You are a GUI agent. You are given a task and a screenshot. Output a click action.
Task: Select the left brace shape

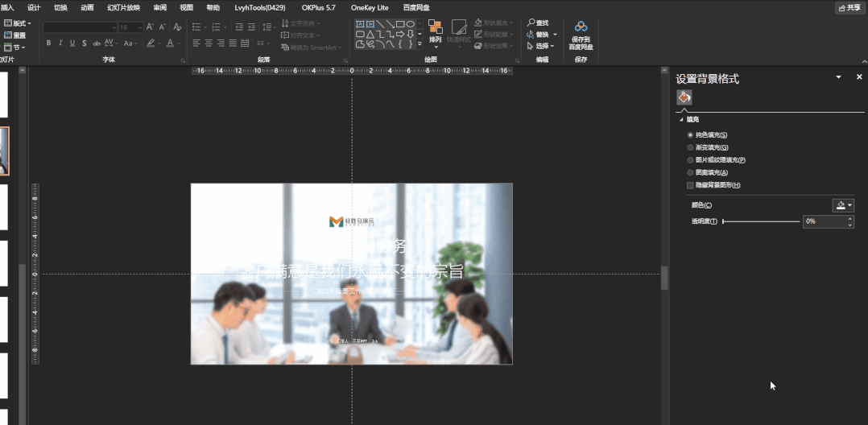(400, 43)
